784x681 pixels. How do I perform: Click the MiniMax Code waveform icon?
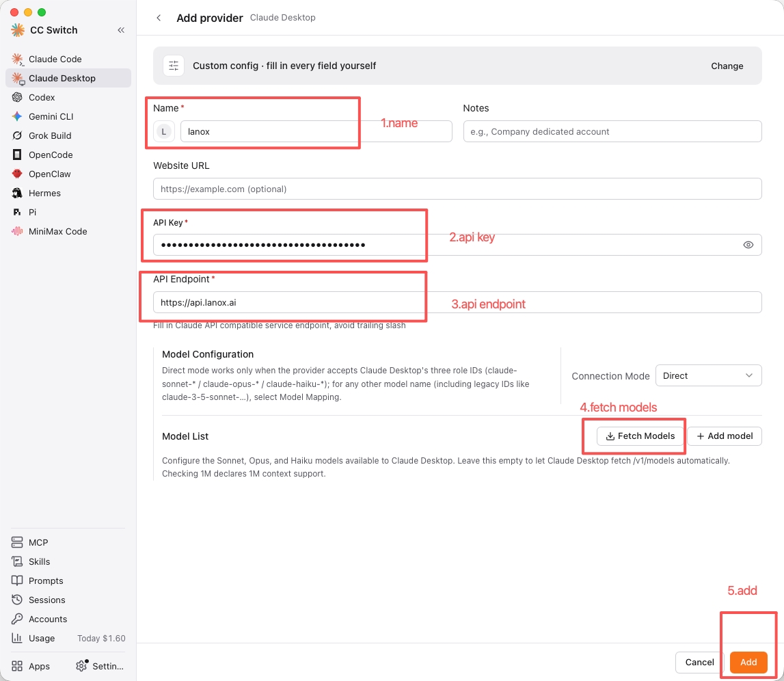[17, 231]
